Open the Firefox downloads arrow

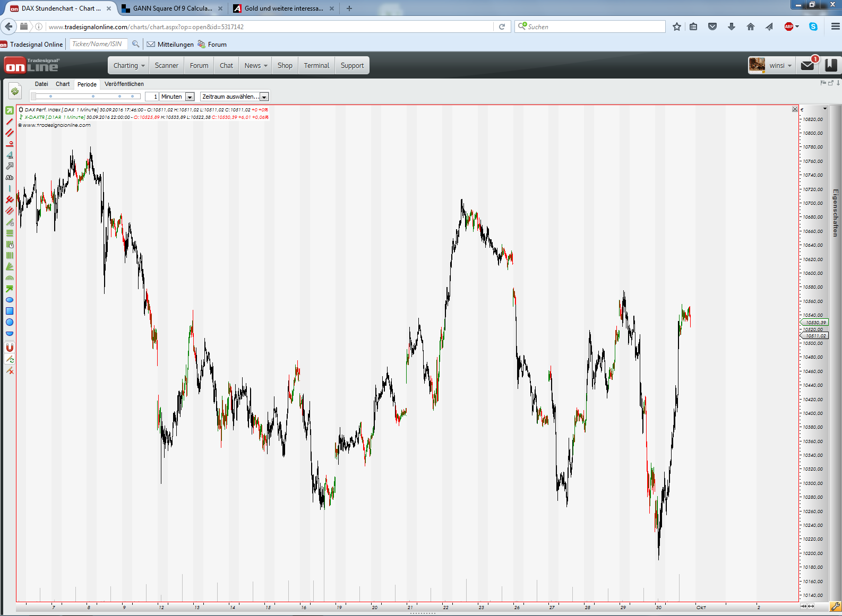point(732,27)
